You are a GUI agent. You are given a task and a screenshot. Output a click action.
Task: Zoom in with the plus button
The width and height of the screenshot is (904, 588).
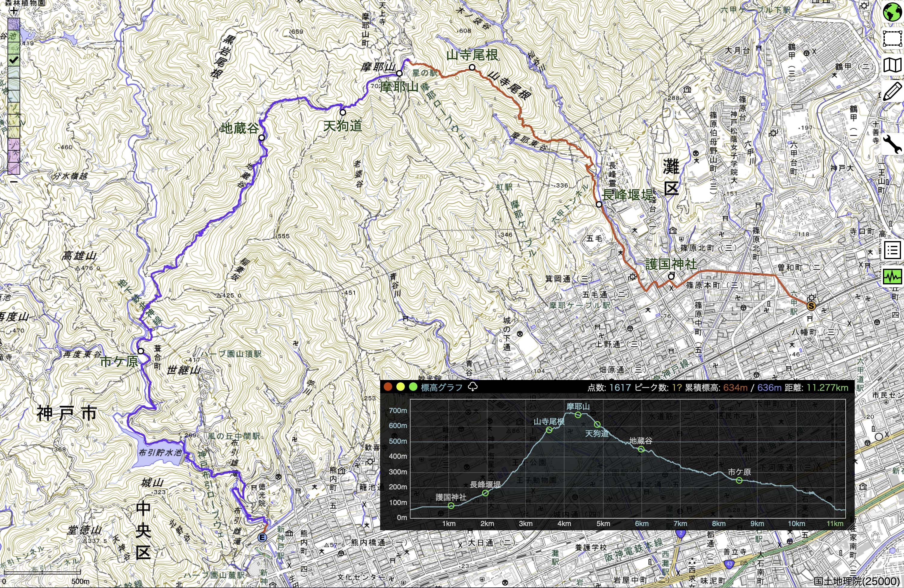coord(14,11)
